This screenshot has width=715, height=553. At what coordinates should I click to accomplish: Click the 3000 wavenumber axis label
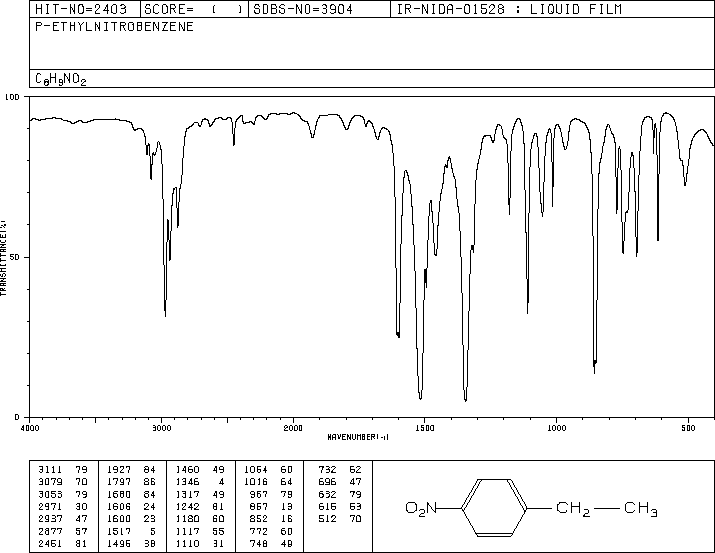(x=161, y=428)
